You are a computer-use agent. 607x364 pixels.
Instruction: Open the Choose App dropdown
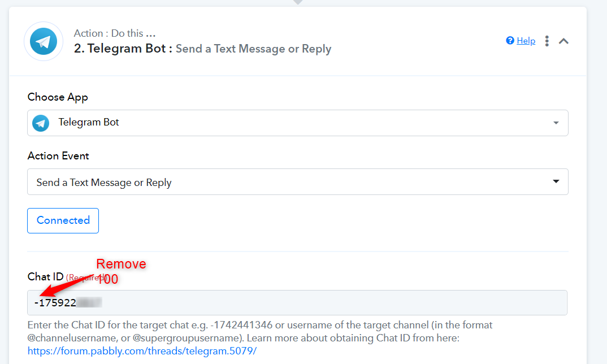click(298, 123)
